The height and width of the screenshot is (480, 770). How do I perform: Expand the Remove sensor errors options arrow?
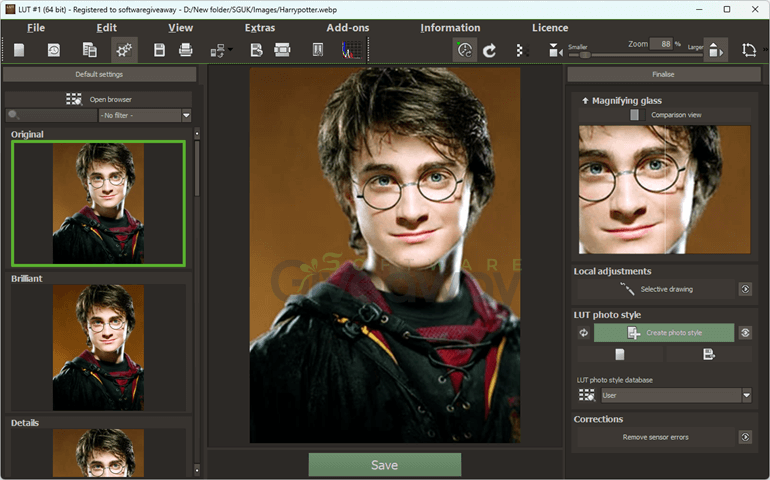(x=745, y=437)
